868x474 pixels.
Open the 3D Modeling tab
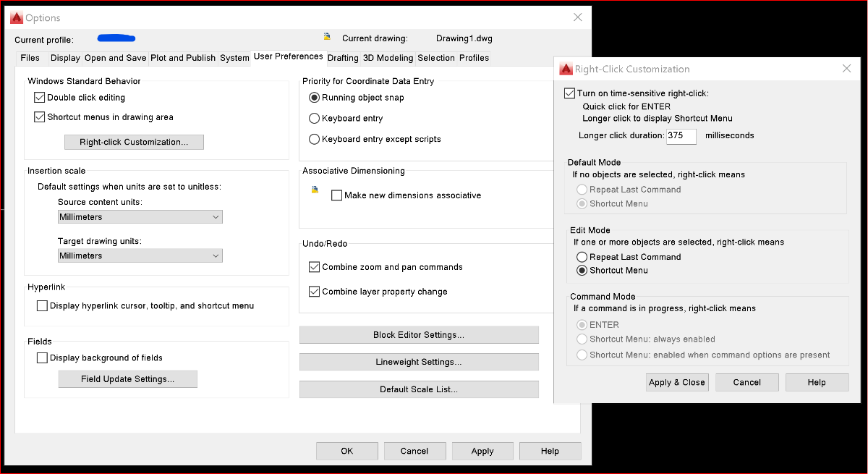388,58
